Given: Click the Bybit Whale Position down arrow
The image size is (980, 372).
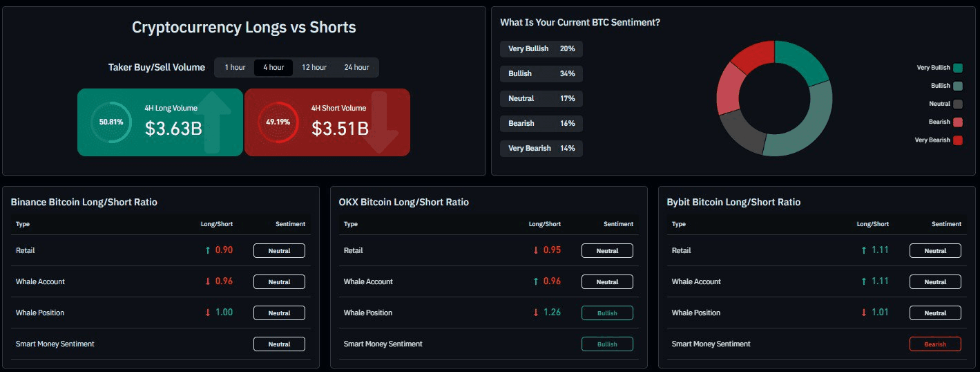Looking at the screenshot, I should click(x=863, y=313).
